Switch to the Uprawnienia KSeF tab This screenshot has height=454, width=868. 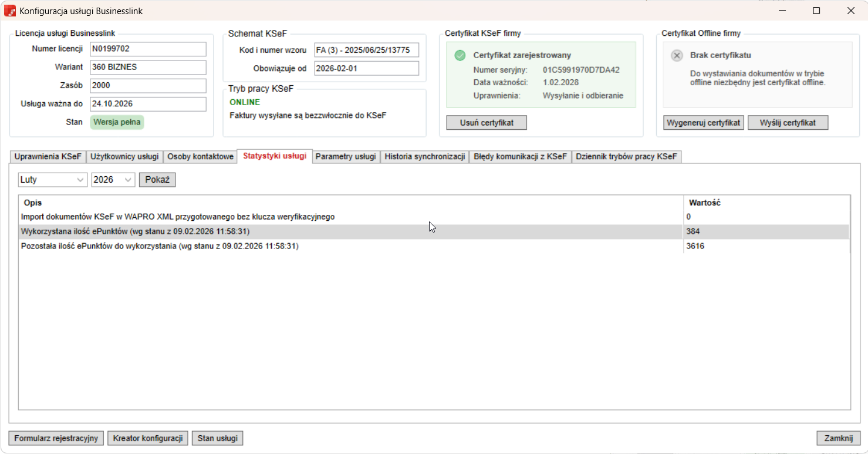click(48, 157)
